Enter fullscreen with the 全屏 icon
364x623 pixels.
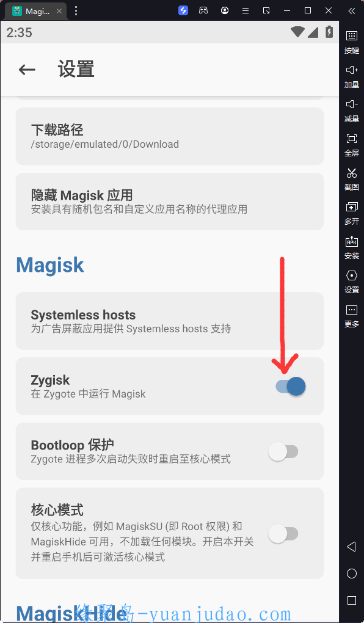pos(352,145)
